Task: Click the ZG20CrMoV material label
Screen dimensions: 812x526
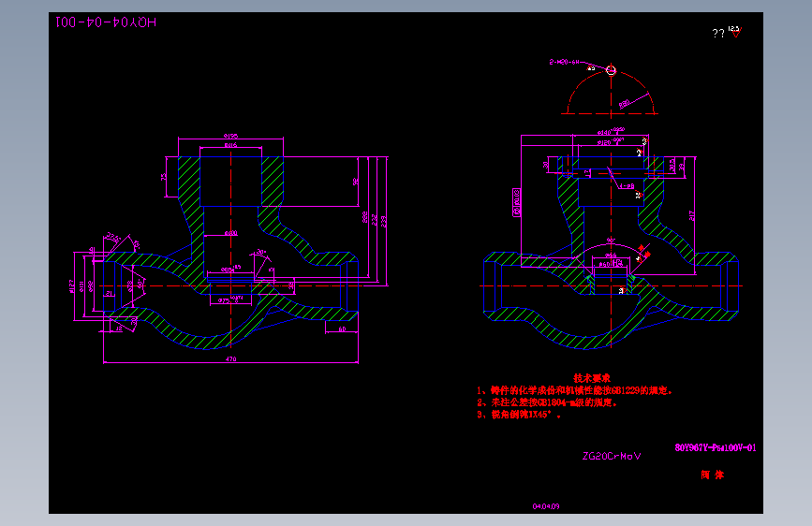Action: 612,456
